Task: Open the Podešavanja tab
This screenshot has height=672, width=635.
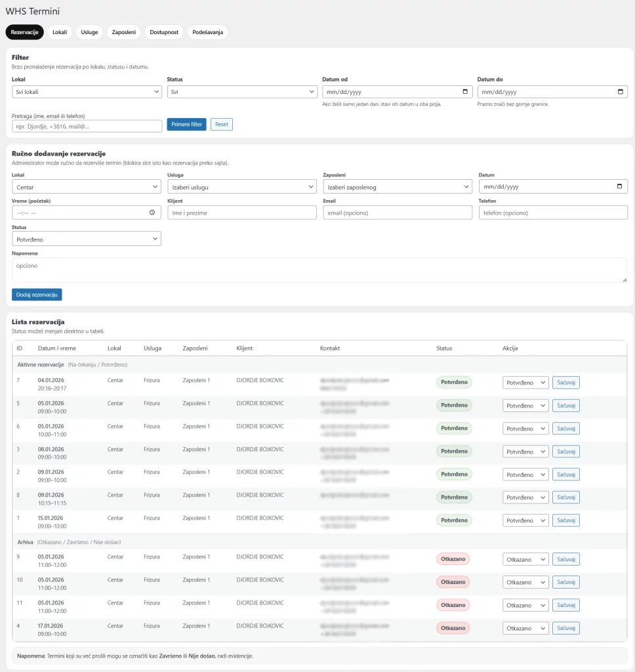Action: click(207, 32)
